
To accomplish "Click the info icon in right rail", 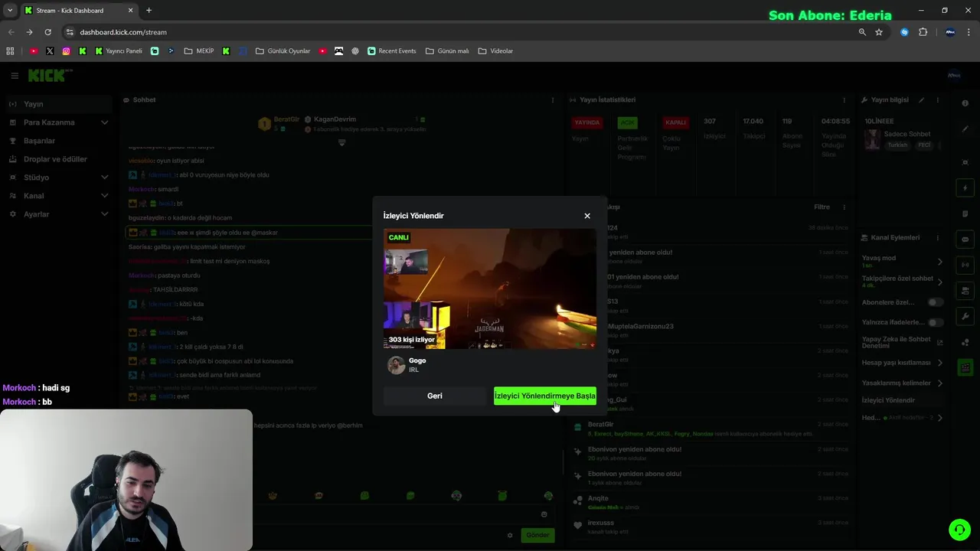I will tap(965, 103).
